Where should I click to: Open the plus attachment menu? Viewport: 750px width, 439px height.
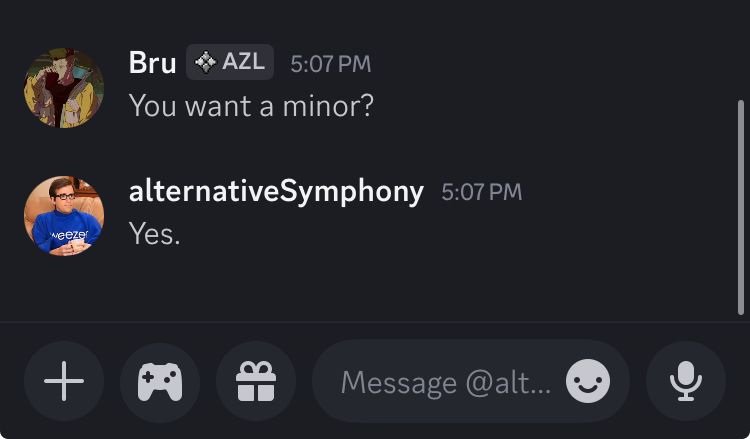[x=64, y=381]
